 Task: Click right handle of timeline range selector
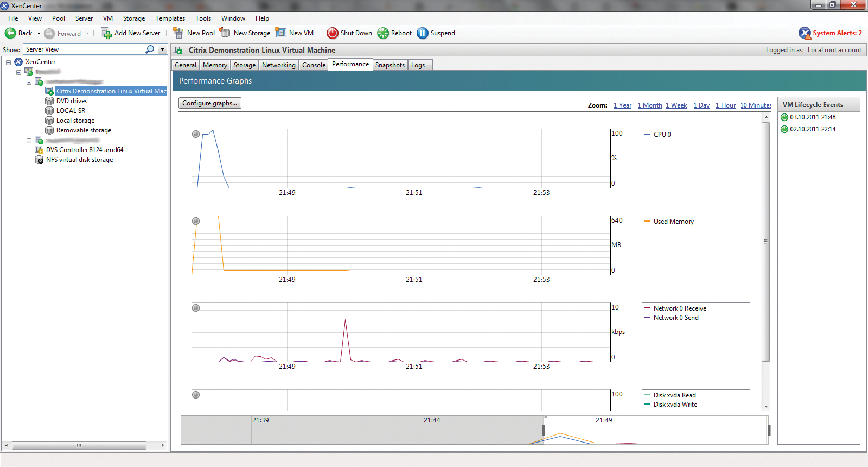[x=769, y=430]
